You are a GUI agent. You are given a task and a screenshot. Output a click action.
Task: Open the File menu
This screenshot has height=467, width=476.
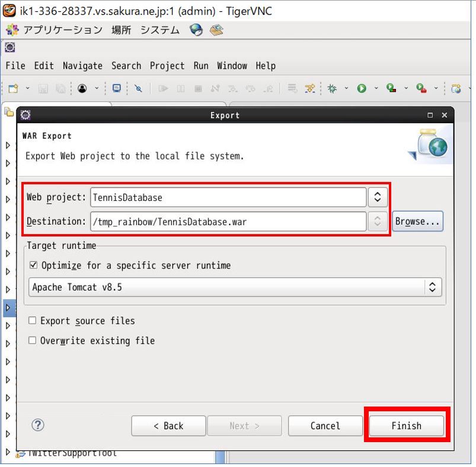pyautogui.click(x=15, y=66)
